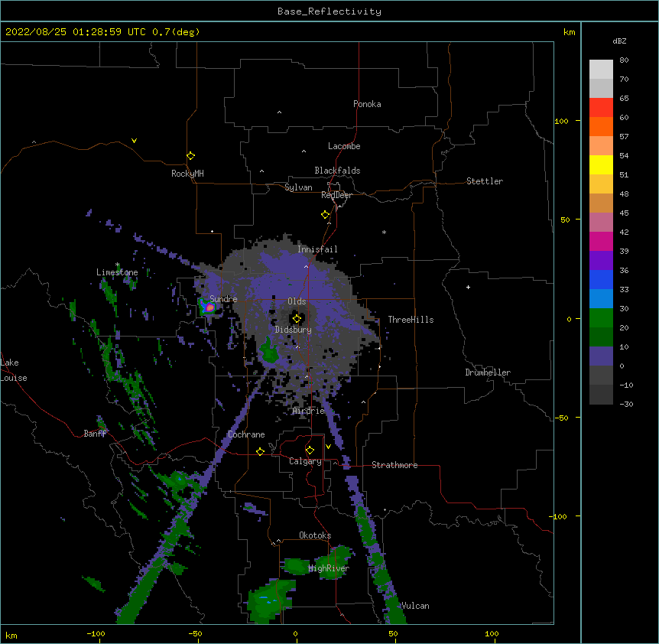Click the Vulcan label
The image size is (659, 644).
415,606
